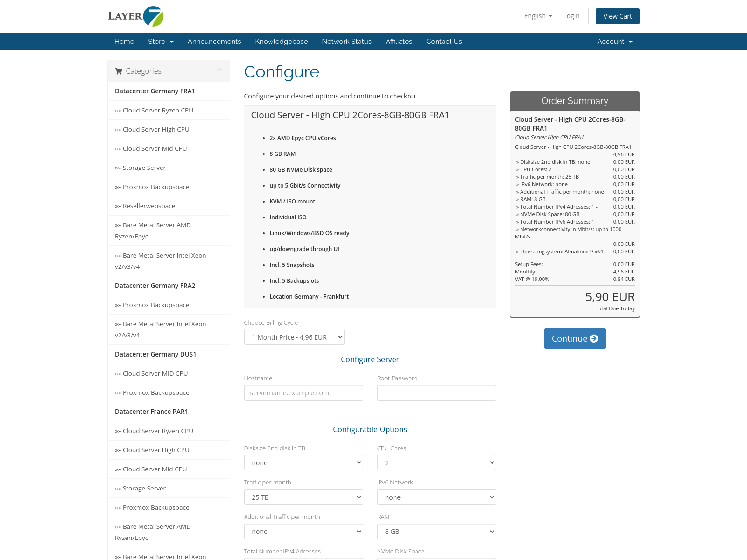Open Affiliates page
This screenshot has height=560, width=747.
click(399, 42)
